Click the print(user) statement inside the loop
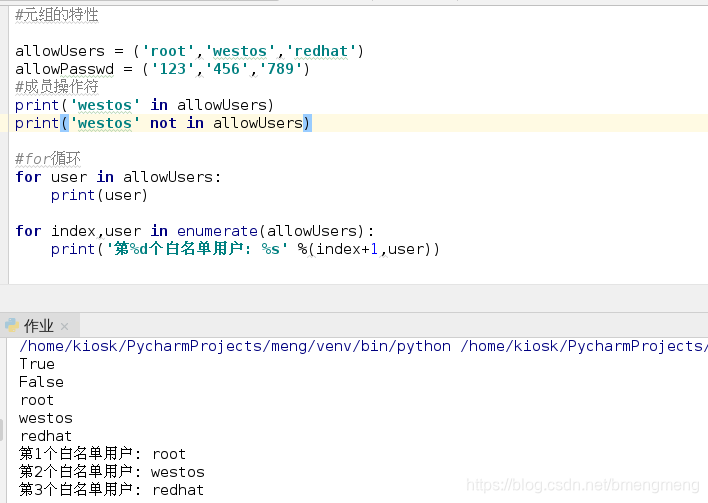Image resolution: width=708 pixels, height=503 pixels. 99,195
